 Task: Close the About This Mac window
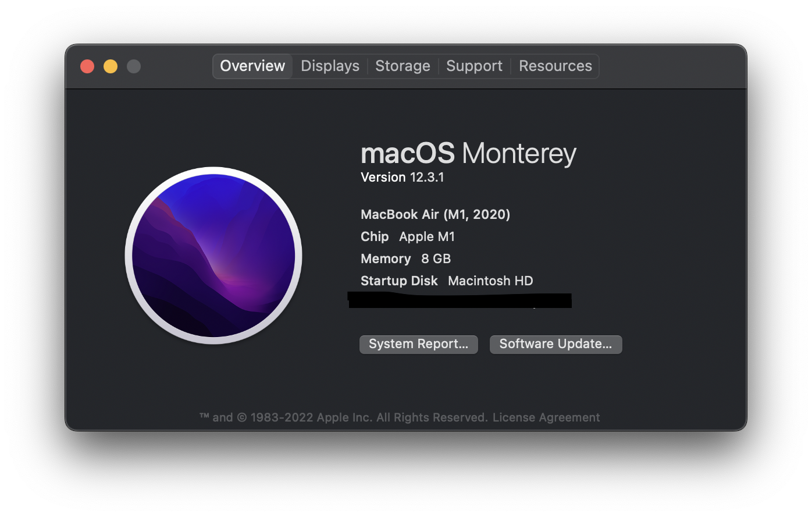[87, 66]
